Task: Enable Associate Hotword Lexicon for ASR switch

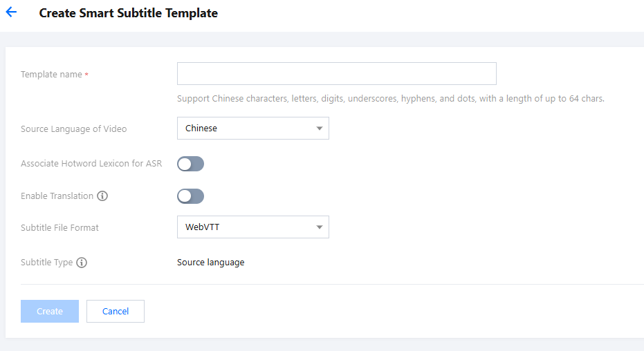Action: click(190, 164)
